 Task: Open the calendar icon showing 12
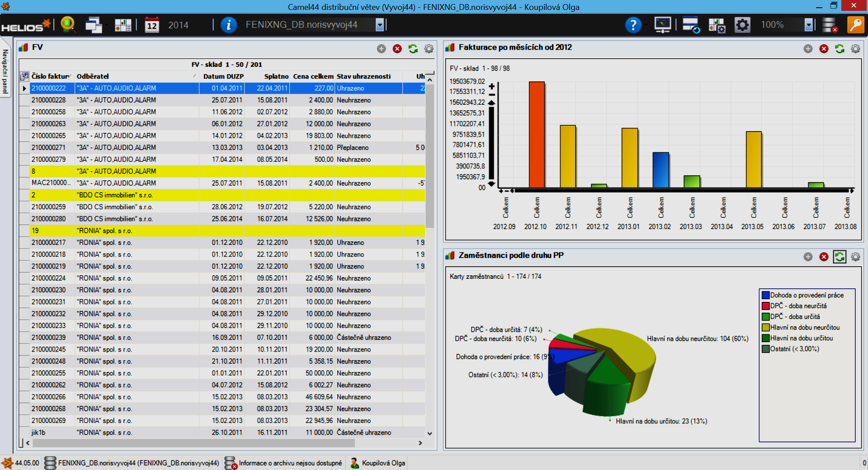[x=151, y=25]
